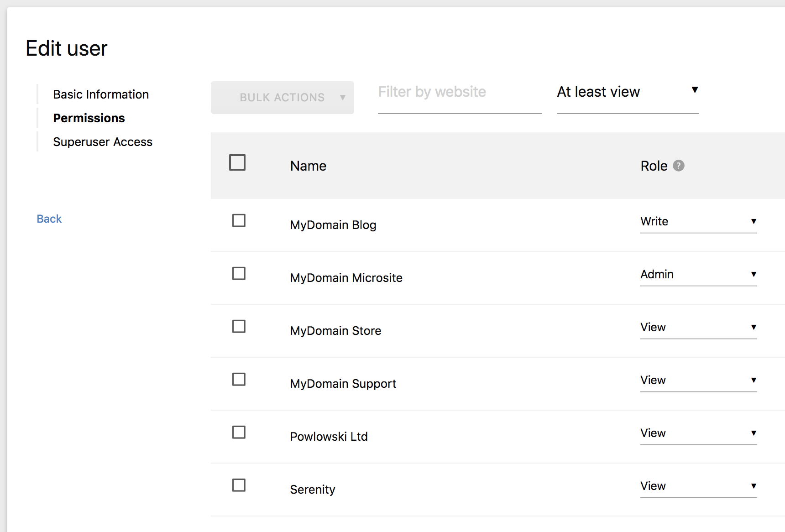Change the role for MyDomain Blog
This screenshot has width=785, height=532.
(698, 222)
